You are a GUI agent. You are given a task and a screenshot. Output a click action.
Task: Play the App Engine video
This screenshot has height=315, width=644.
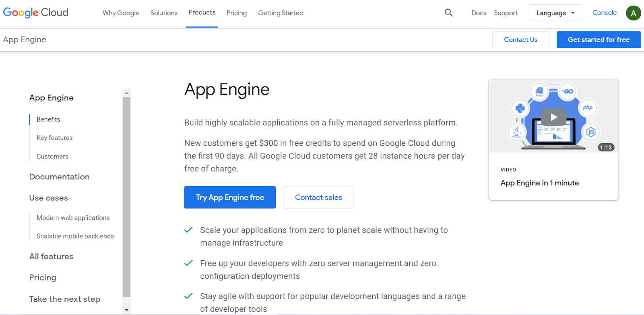pyautogui.click(x=553, y=117)
